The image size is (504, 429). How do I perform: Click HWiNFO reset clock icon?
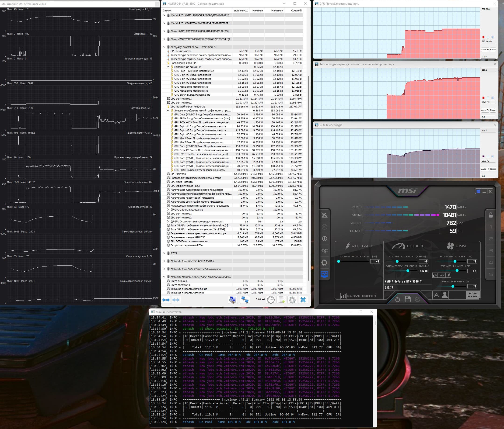pos(271,300)
